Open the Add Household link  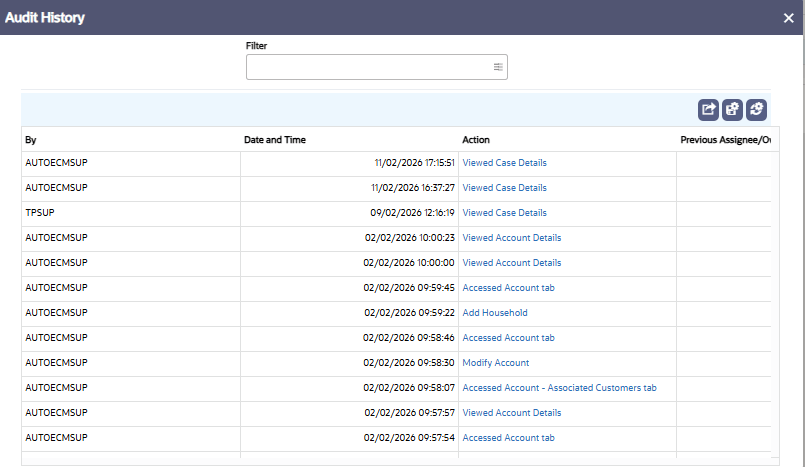pos(495,313)
